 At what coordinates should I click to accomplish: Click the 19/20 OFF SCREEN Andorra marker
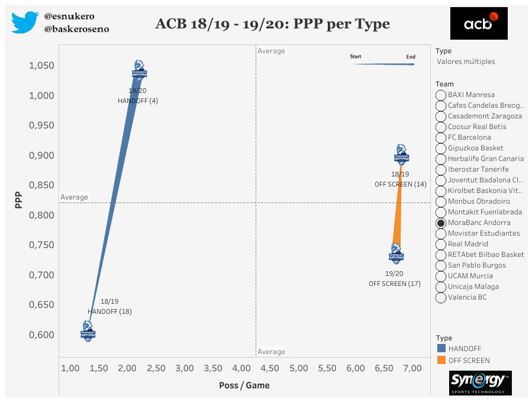pos(396,253)
